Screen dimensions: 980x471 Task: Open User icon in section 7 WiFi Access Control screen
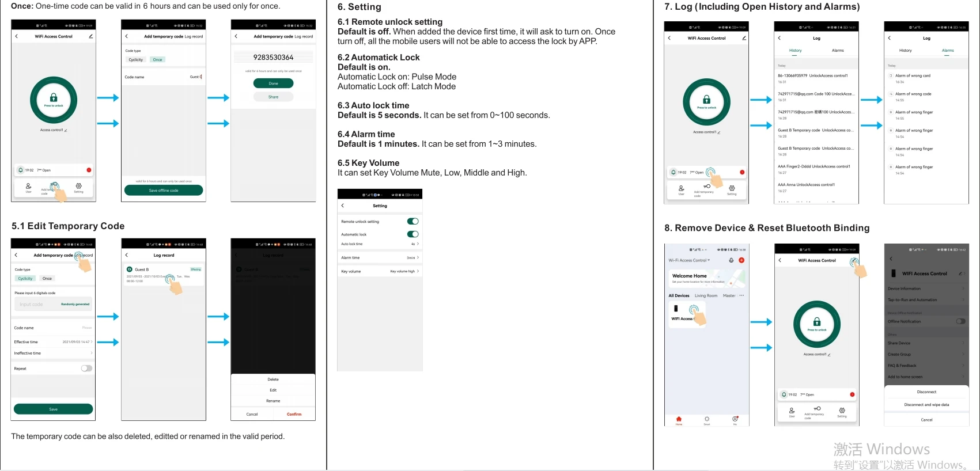click(x=682, y=189)
